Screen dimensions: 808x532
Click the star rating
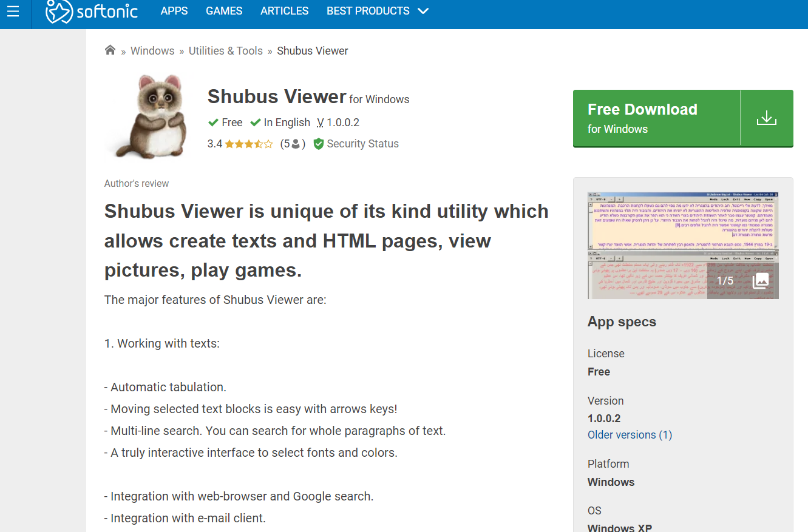tap(249, 144)
